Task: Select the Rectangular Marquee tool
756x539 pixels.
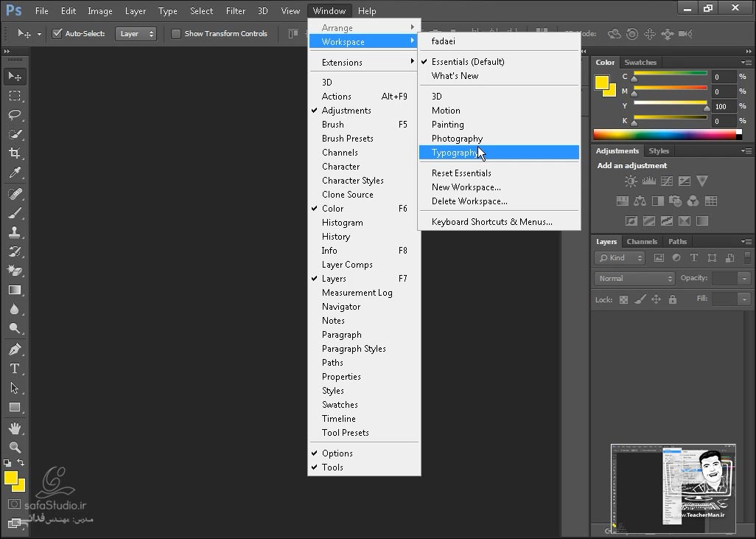Action: [x=15, y=96]
